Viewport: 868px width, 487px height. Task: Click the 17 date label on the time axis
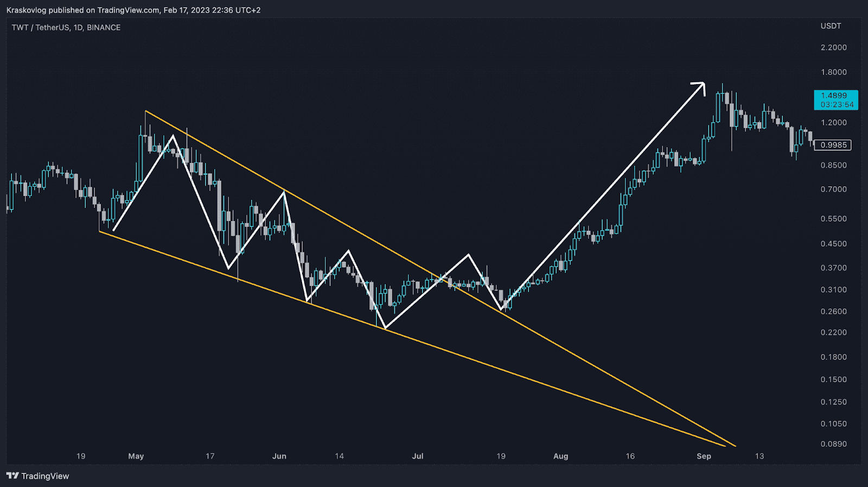210,457
